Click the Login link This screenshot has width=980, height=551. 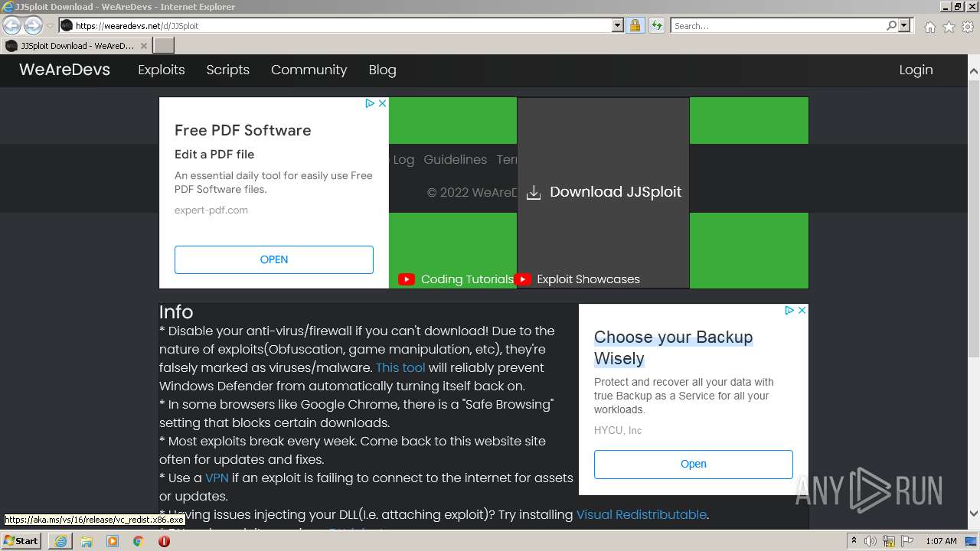[916, 70]
